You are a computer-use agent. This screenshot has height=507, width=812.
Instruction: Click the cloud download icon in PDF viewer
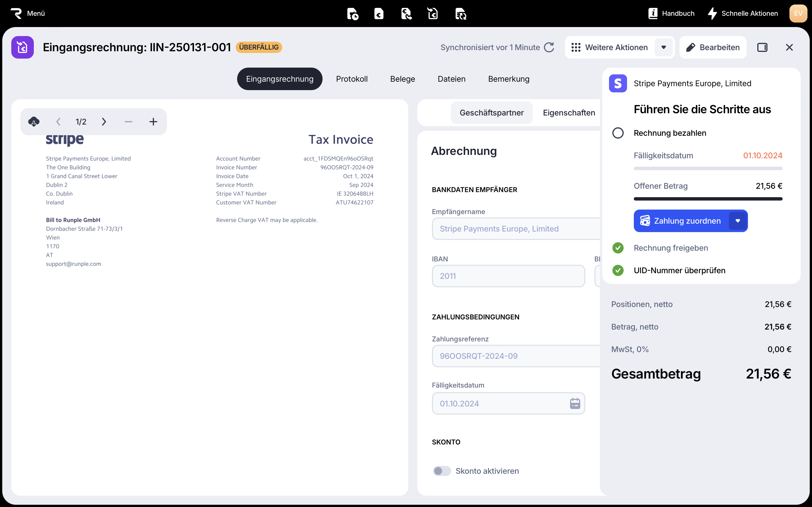[34, 121]
